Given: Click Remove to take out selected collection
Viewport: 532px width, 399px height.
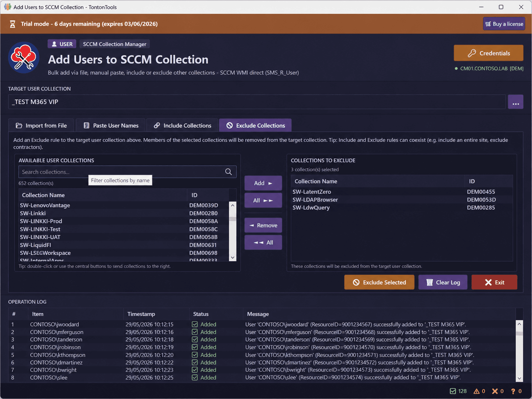Looking at the screenshot, I should (263, 225).
